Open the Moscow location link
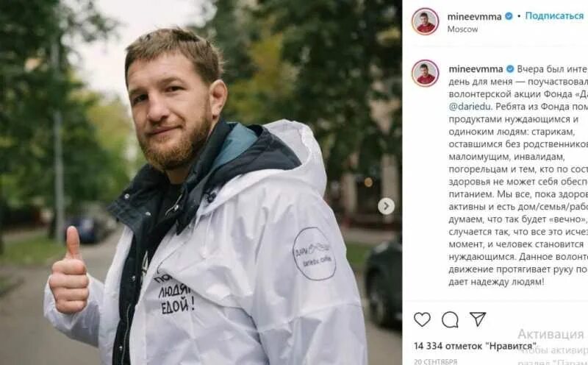Viewport: 588px width, 365px height. (x=462, y=29)
